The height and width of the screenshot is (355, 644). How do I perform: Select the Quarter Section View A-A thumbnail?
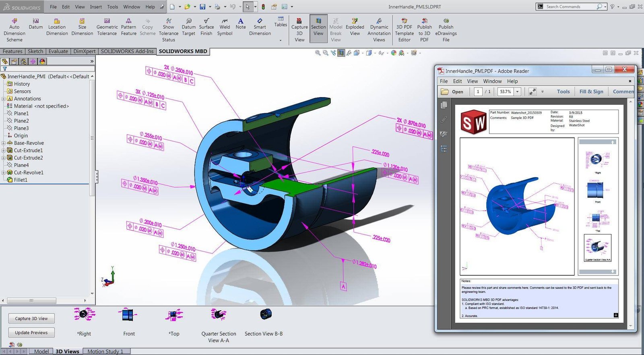[x=219, y=315]
